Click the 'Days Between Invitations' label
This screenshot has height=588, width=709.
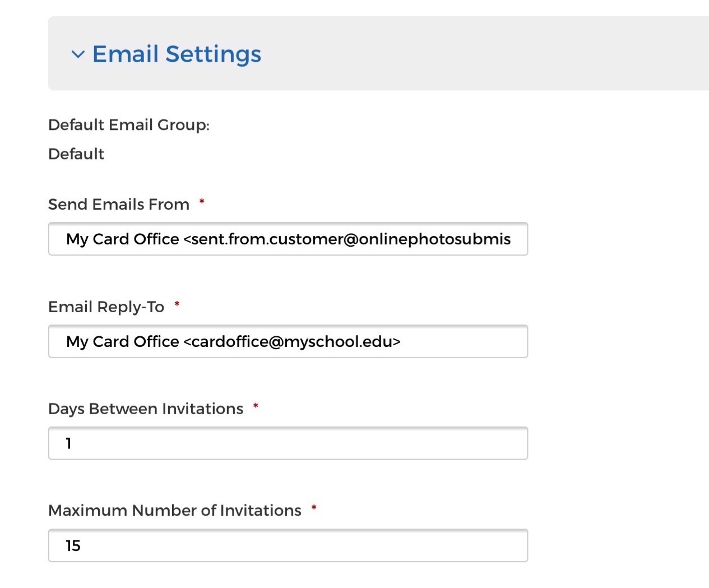click(x=146, y=409)
